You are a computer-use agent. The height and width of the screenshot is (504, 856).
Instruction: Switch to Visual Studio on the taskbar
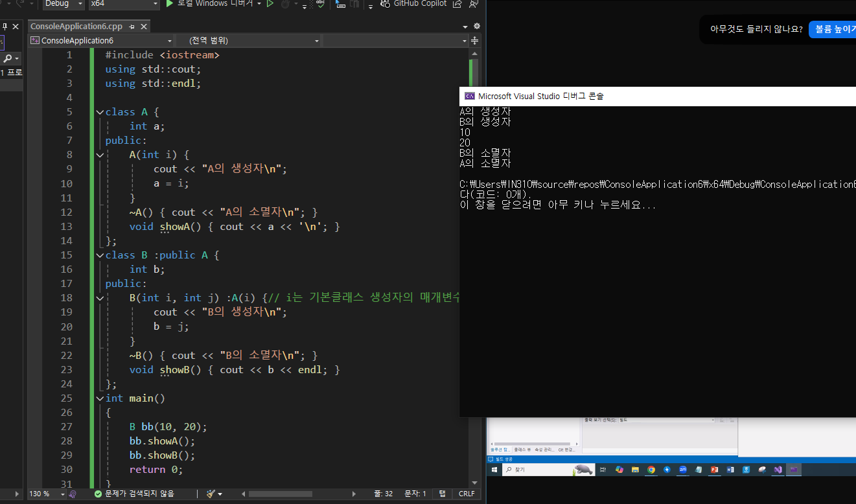click(x=778, y=470)
